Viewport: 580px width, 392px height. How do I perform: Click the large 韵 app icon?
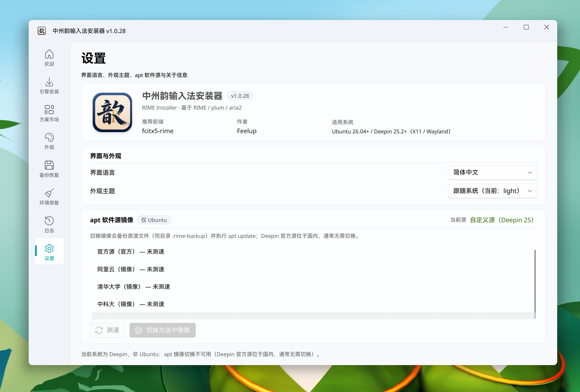point(112,112)
